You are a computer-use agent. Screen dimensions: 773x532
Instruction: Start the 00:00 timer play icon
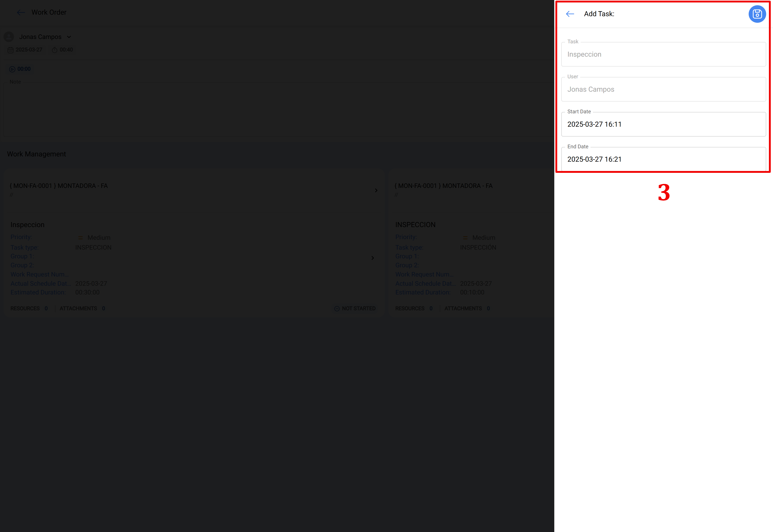click(12, 69)
